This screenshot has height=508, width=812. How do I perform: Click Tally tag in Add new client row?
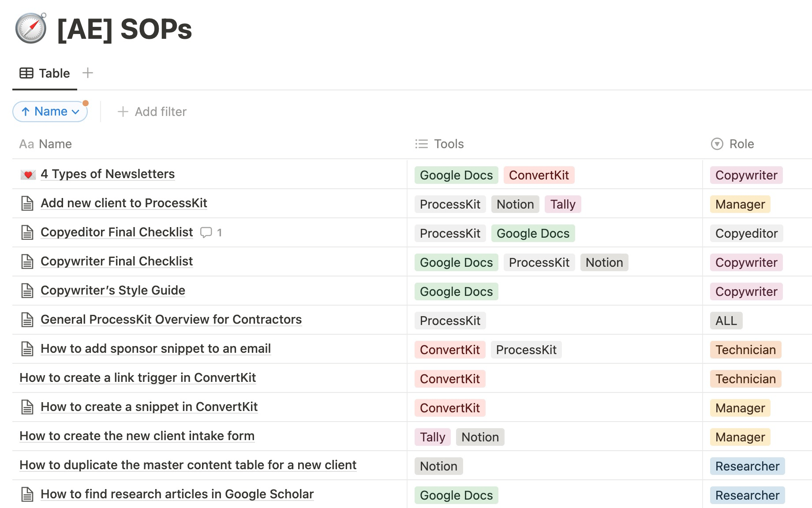pos(563,204)
